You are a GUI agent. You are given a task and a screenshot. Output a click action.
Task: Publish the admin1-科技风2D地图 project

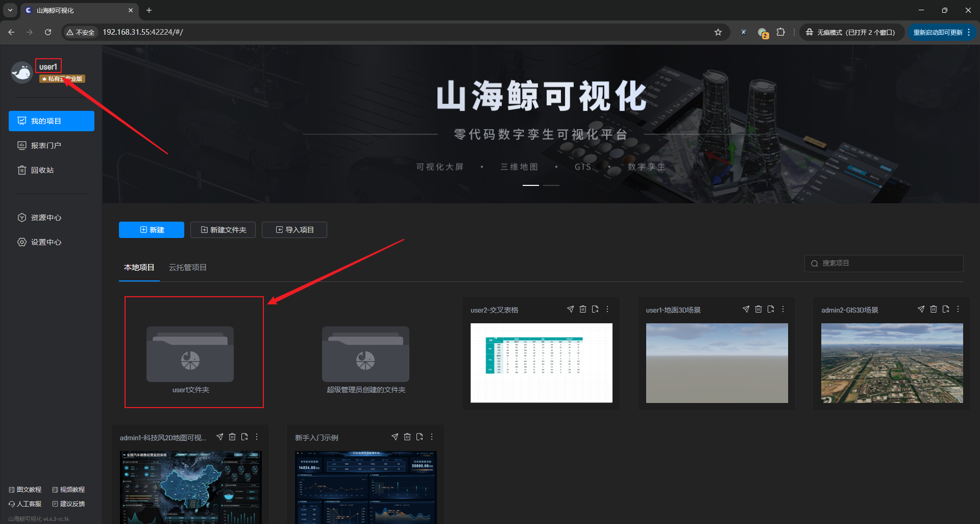click(219, 437)
